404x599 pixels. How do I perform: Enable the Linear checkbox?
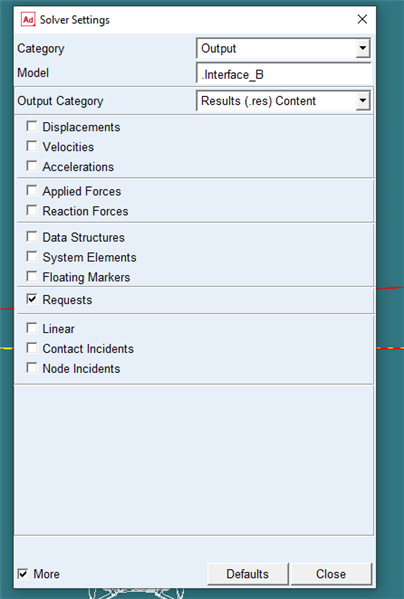tap(32, 328)
